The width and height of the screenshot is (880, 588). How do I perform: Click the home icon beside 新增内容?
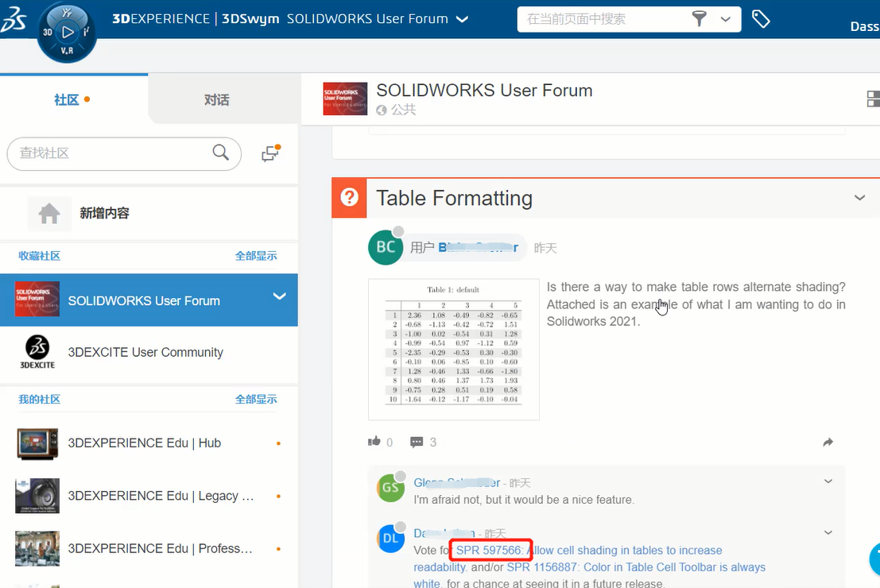tap(49, 213)
